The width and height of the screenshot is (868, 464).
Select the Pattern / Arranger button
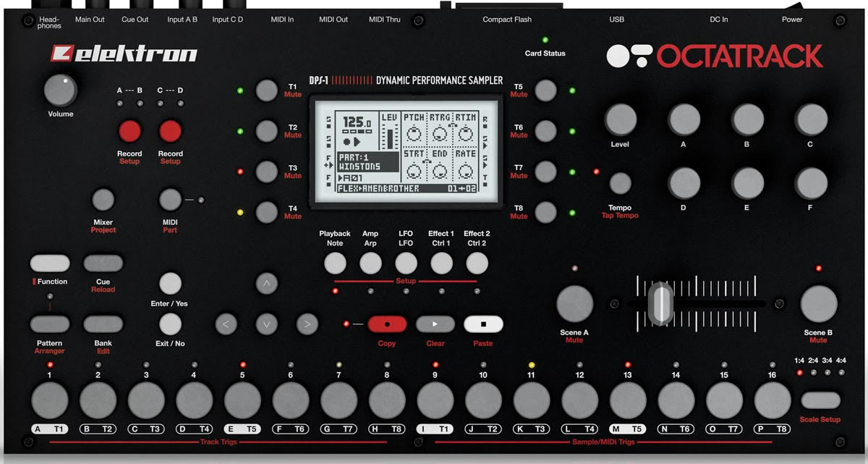point(50,324)
